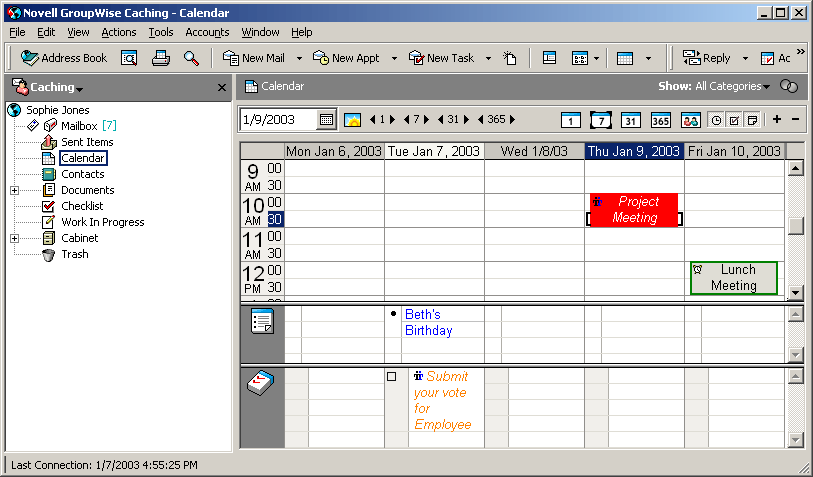Screen dimensions: 813x477
Task: Create a New Appt
Action: click(346, 58)
